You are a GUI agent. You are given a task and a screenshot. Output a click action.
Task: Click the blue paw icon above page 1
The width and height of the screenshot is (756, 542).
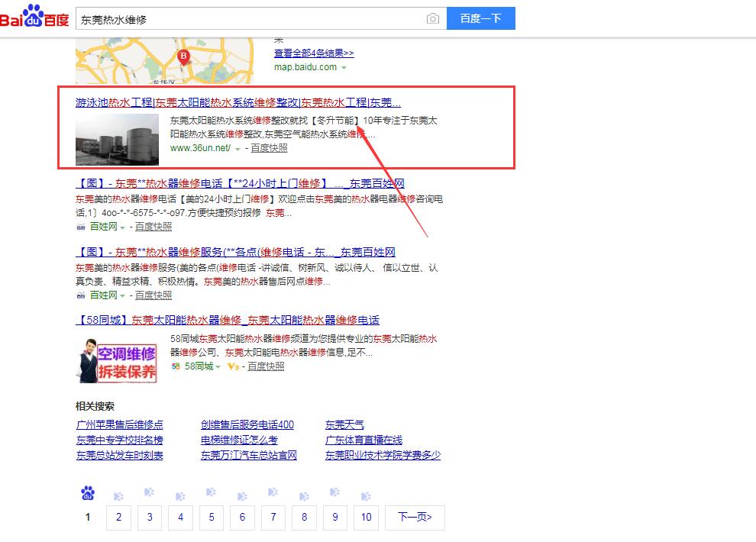point(88,494)
